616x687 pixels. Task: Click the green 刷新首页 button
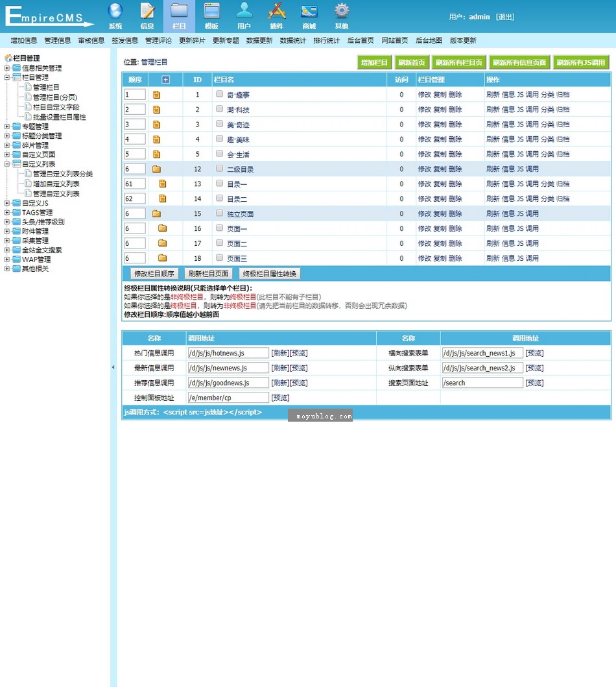tap(412, 63)
